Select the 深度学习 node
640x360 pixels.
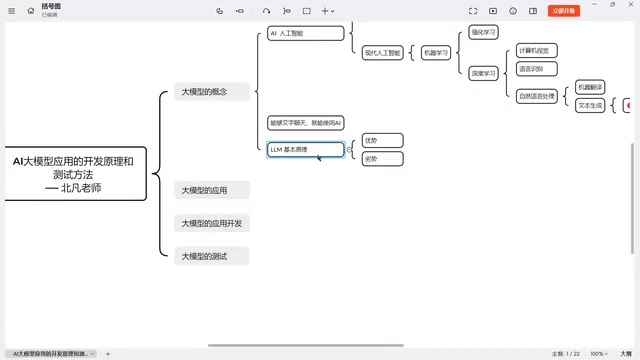coord(483,73)
